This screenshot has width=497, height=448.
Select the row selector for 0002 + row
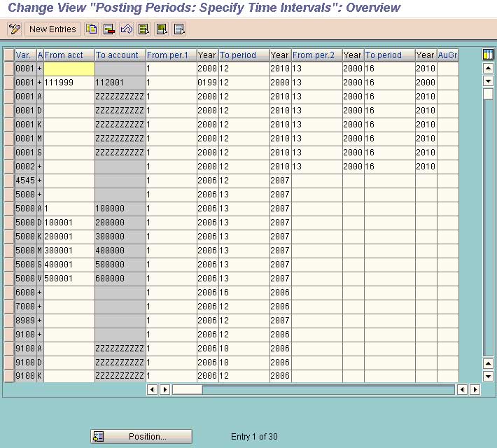(9, 167)
